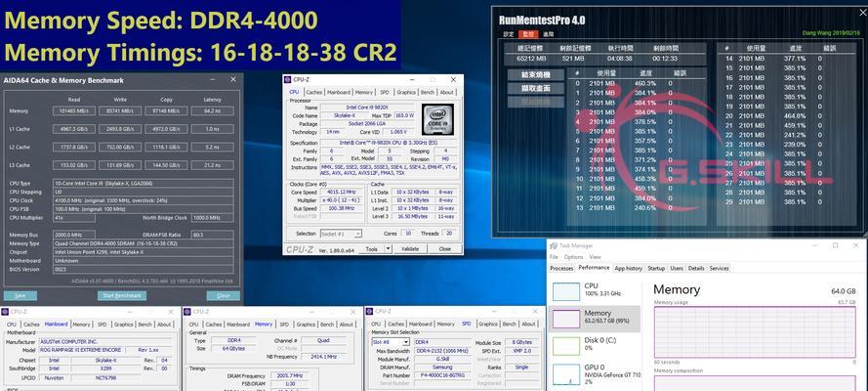868x391 pixels.
Task: Click the NB Frequency value 2414.1 MHz
Action: [324, 357]
